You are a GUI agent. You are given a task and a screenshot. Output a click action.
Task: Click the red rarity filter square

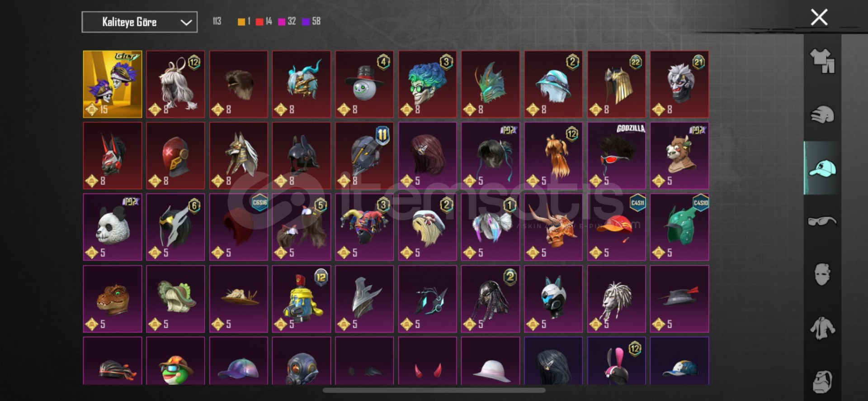coord(259,22)
